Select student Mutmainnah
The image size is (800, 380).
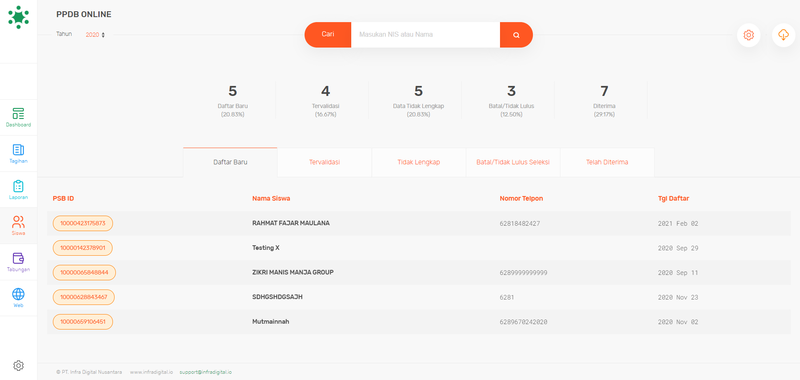click(x=270, y=322)
